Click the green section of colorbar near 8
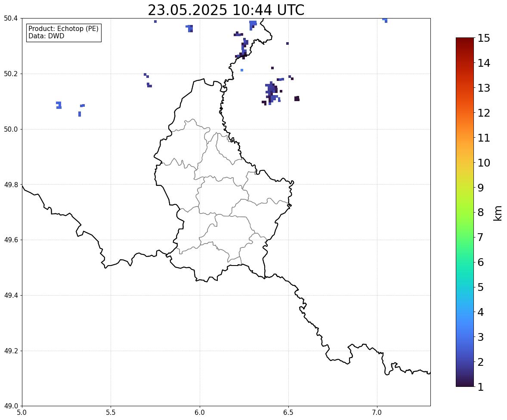The image size is (507, 420). [465, 213]
